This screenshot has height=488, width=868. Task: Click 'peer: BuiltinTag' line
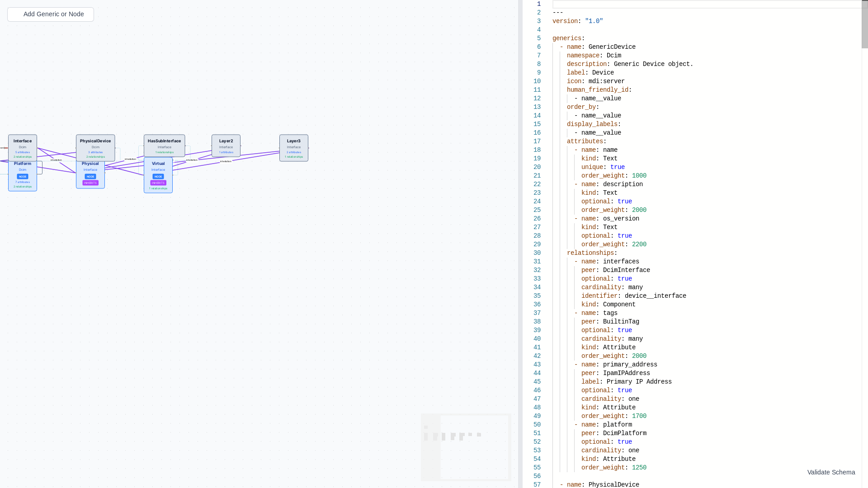pyautogui.click(x=610, y=322)
